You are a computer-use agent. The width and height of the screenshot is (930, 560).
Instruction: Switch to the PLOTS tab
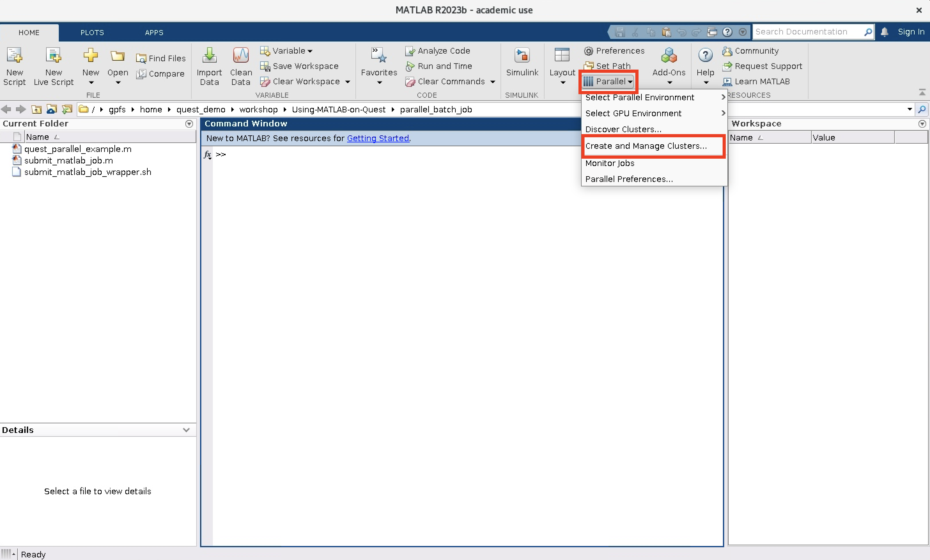92,33
